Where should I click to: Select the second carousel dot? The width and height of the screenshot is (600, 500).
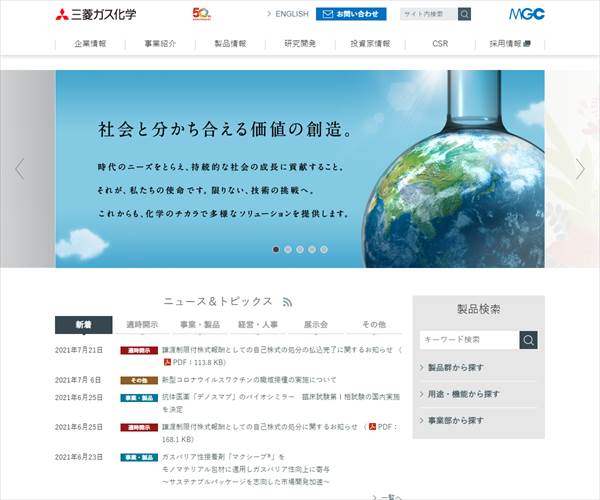[288, 249]
